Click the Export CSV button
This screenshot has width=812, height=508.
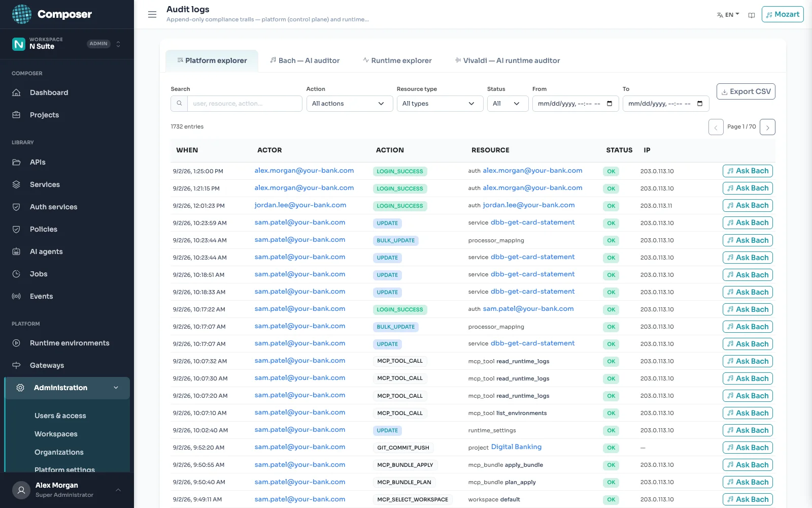[746, 91]
